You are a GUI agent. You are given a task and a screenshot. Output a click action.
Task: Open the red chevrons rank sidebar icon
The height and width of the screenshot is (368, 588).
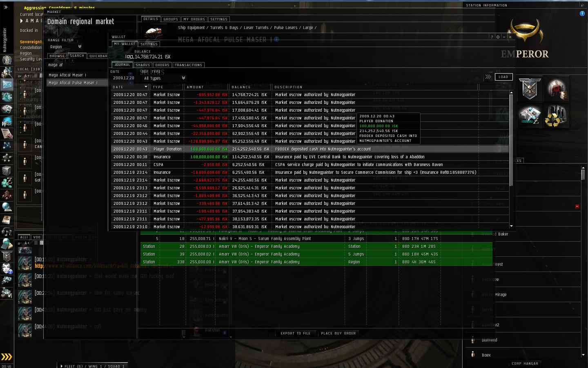click(x=7, y=195)
